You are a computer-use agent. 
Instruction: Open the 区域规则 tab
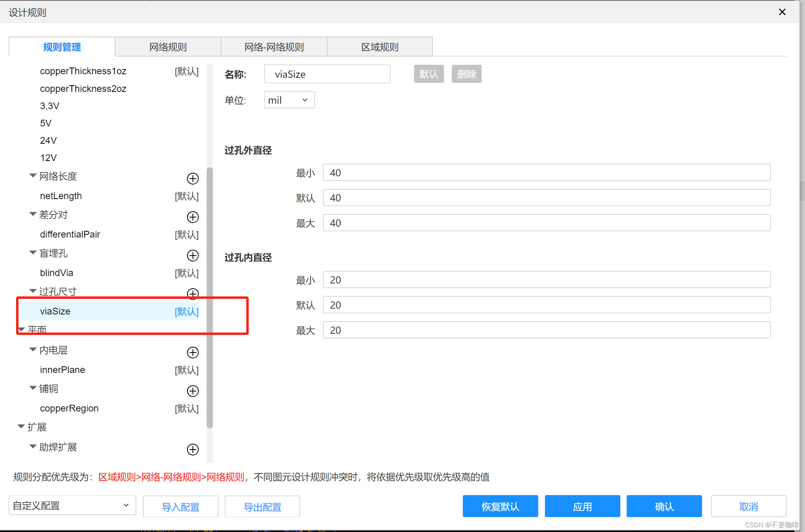[380, 47]
